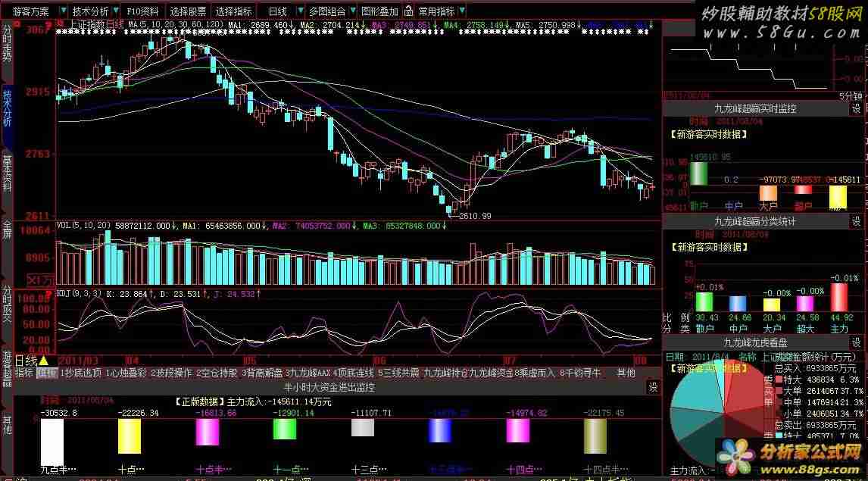This screenshot has height=481, width=868.
Task: Switch to the 游客超赢 sidebar tab
Action: point(7,368)
